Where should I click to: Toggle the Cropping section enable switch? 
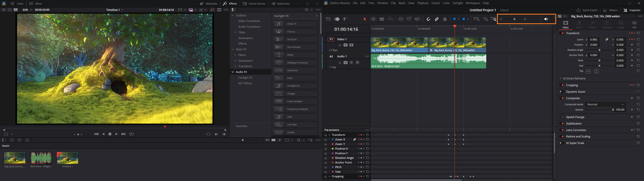(561, 85)
